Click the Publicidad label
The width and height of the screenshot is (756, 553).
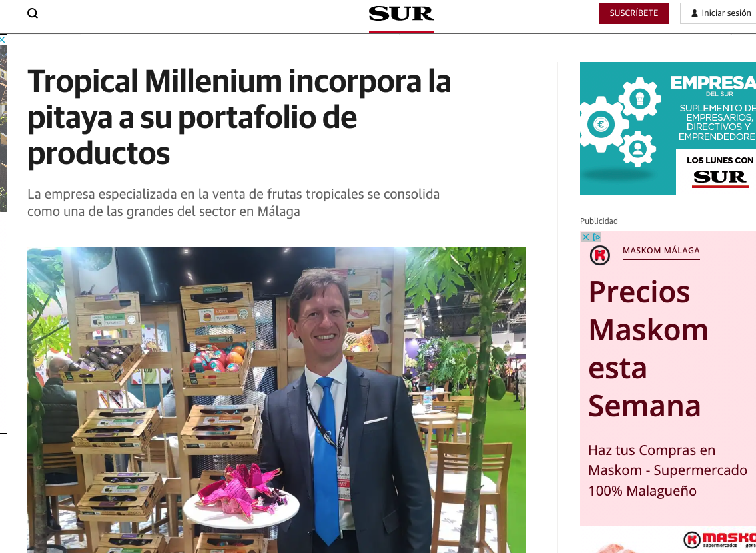599,221
